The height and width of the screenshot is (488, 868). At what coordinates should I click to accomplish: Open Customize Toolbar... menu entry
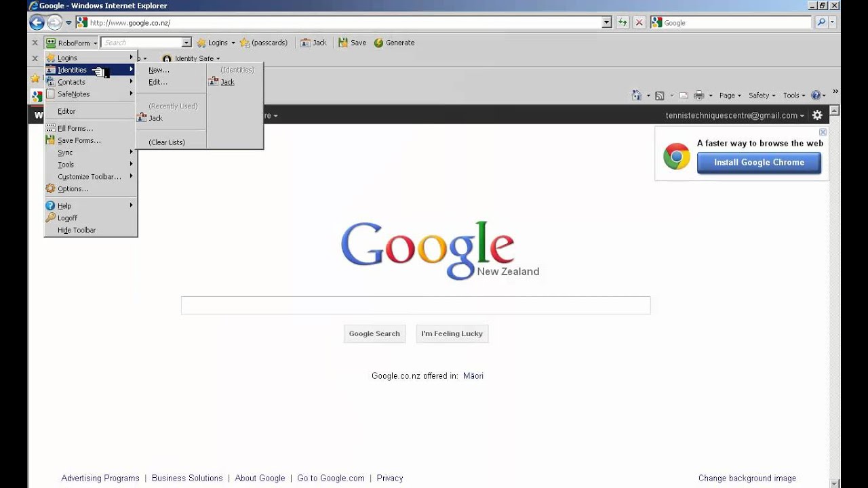click(91, 177)
